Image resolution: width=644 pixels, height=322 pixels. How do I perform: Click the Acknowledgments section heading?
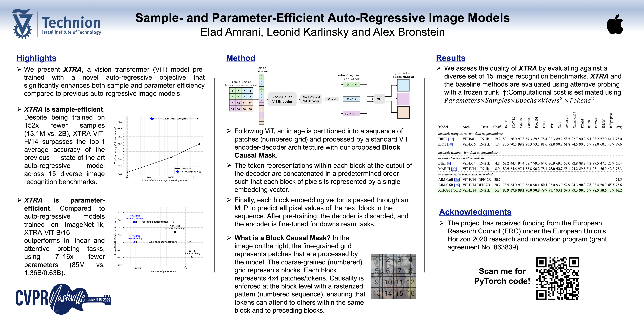pyautogui.click(x=475, y=212)
